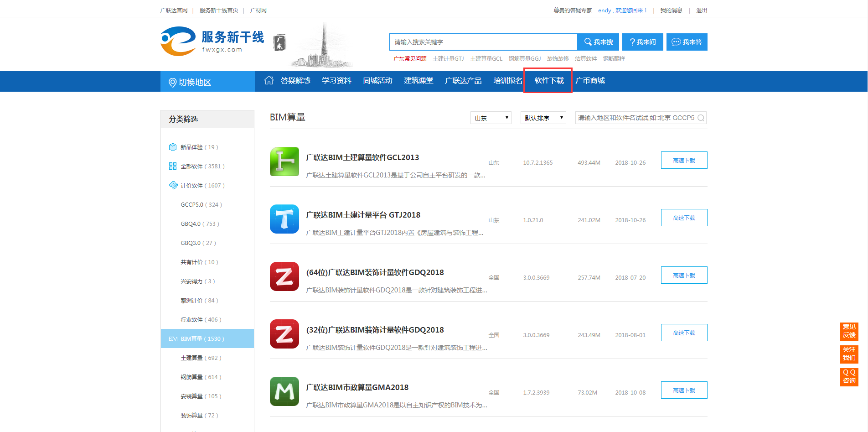Open the GTJ2018 blue T icon
This screenshot has height=432, width=868.
point(284,219)
